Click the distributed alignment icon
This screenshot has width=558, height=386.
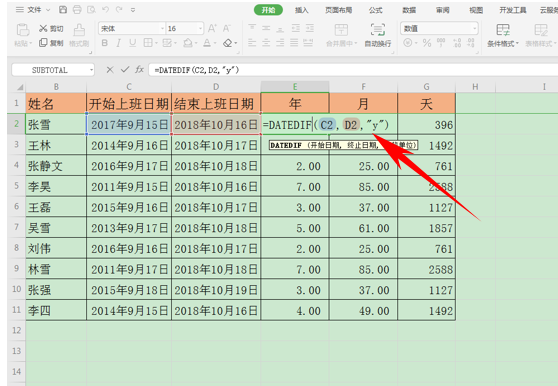tap(308, 43)
